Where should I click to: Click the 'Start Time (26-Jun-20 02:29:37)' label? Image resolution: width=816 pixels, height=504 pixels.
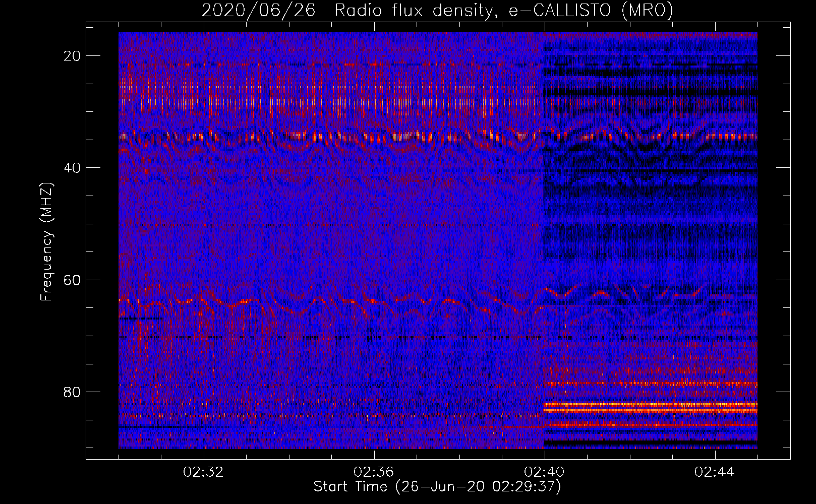[437, 487]
